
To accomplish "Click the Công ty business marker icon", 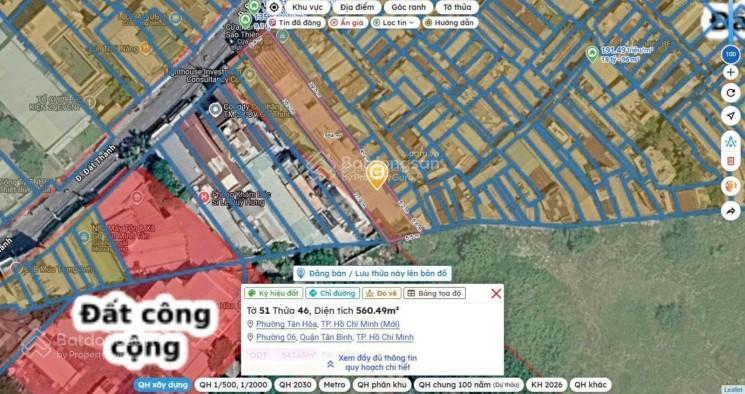I will click(215, 109).
